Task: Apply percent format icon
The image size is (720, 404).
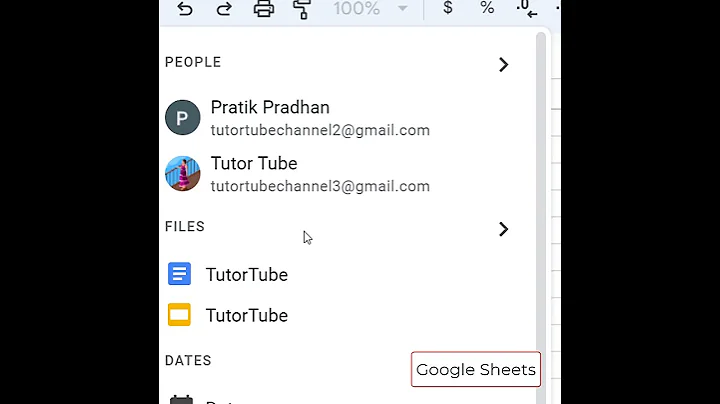Action: tap(487, 7)
